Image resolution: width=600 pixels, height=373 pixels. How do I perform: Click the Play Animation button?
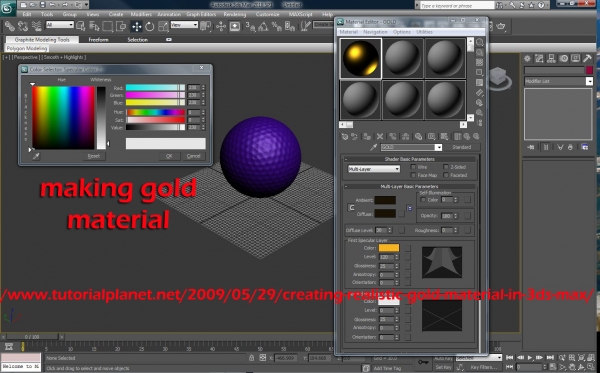coord(530,358)
